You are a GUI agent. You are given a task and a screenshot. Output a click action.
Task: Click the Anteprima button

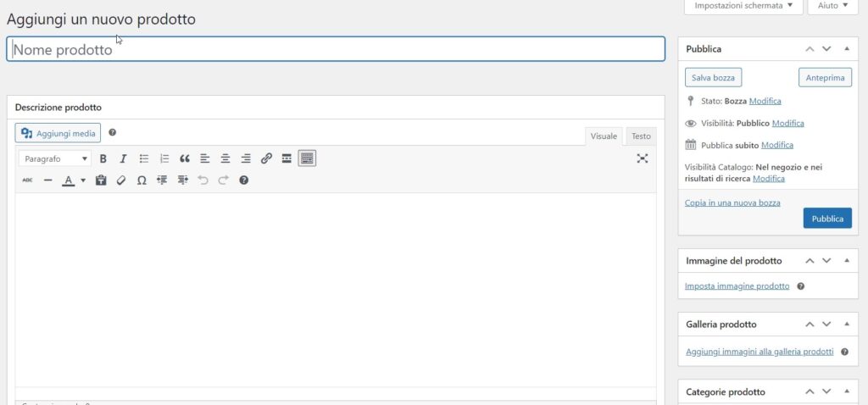tap(825, 77)
